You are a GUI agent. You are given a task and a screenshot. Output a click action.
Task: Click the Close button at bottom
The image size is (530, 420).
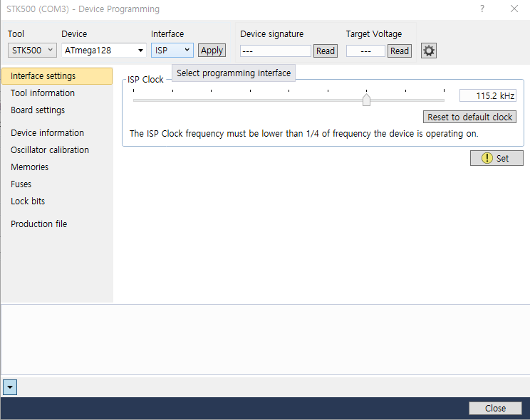click(495, 408)
